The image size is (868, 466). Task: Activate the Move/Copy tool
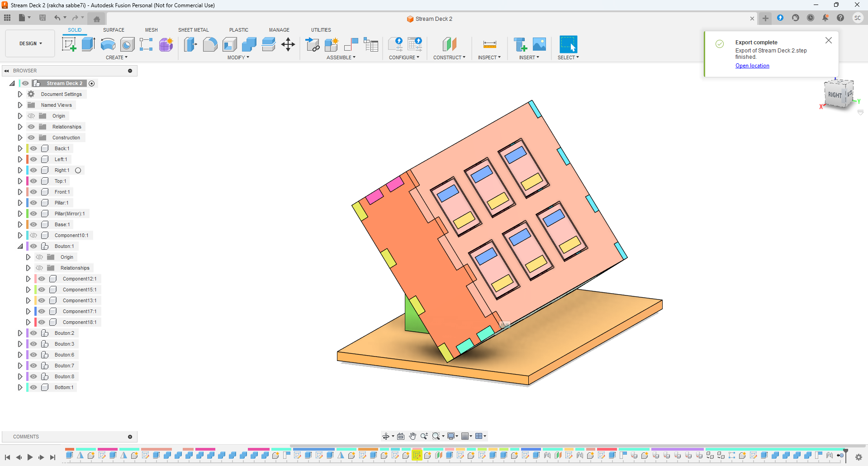click(288, 44)
